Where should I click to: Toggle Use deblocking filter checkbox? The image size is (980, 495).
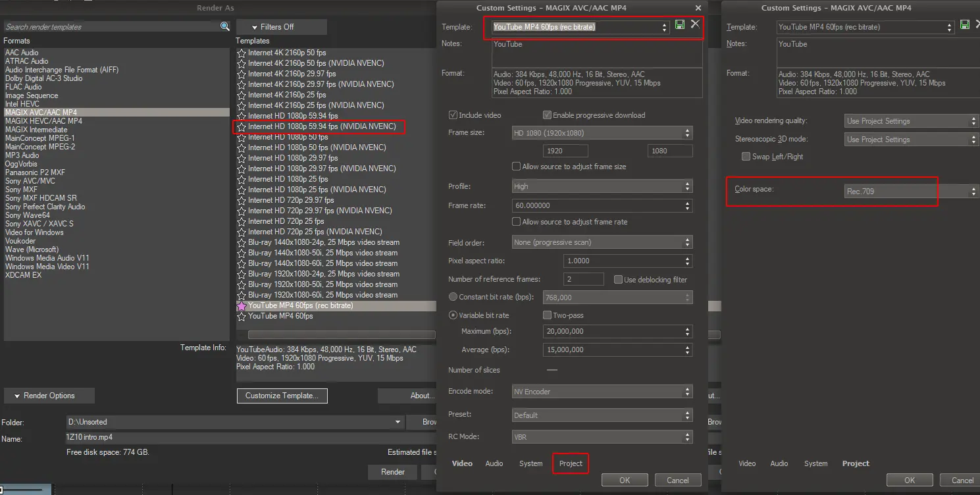click(618, 280)
